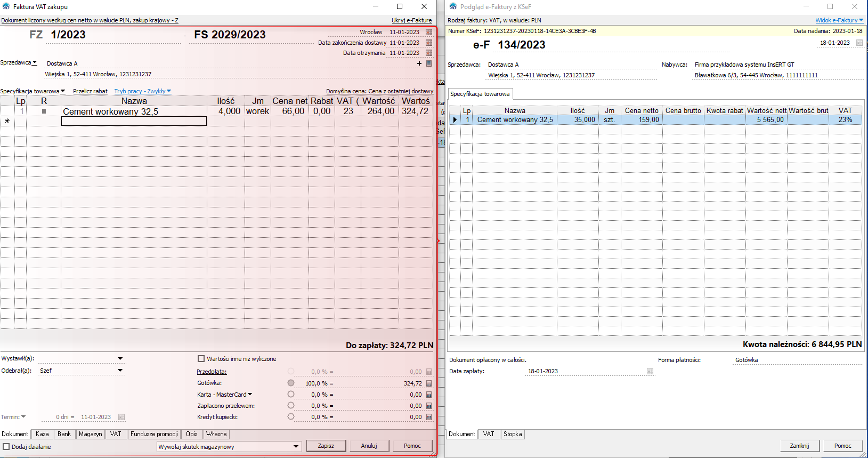
Task: Select the Karta - MasterCard radio button
Action: 291,395
